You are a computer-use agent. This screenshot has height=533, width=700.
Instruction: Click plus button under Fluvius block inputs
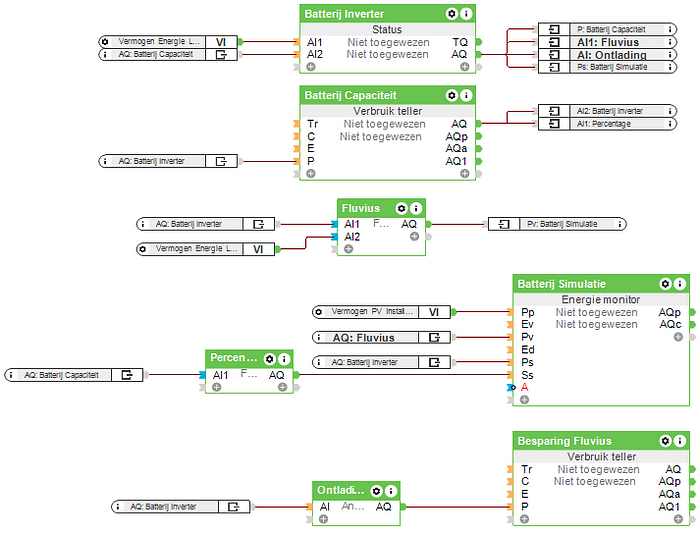click(348, 249)
